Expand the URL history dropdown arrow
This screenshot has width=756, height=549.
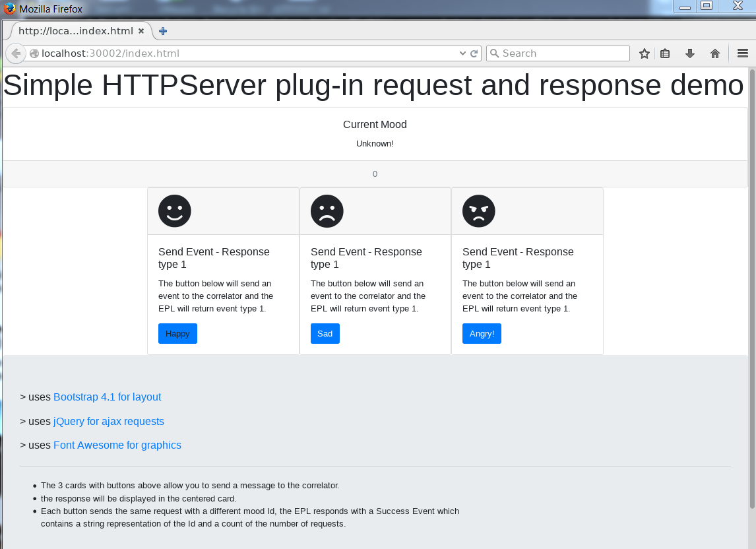point(462,53)
